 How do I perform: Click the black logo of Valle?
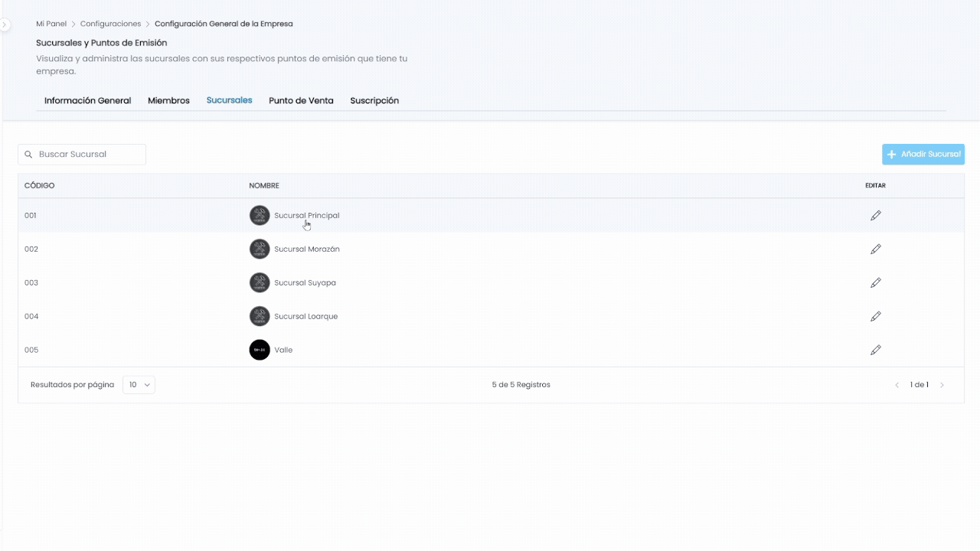[260, 350]
